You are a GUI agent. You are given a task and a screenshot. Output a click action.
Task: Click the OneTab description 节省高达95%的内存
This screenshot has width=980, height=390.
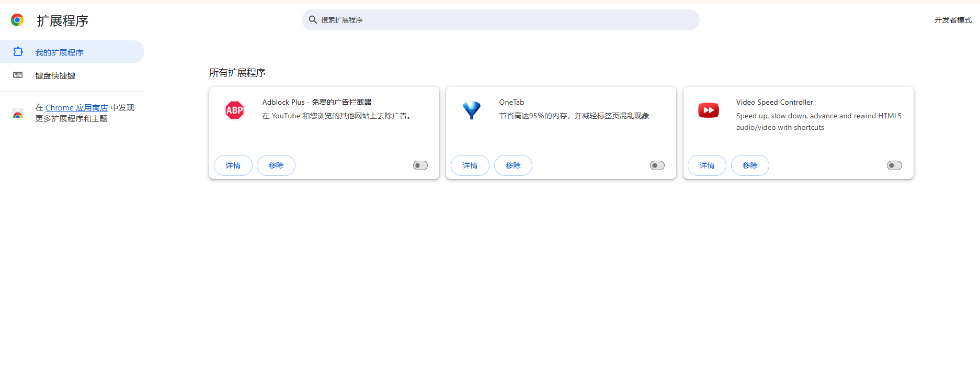(x=574, y=116)
